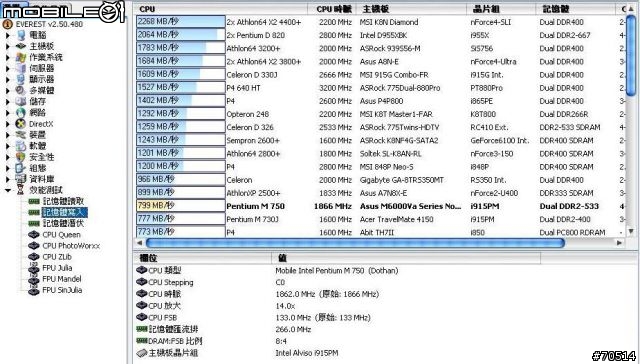Select the Sempron 2600+ row

click(x=380, y=140)
